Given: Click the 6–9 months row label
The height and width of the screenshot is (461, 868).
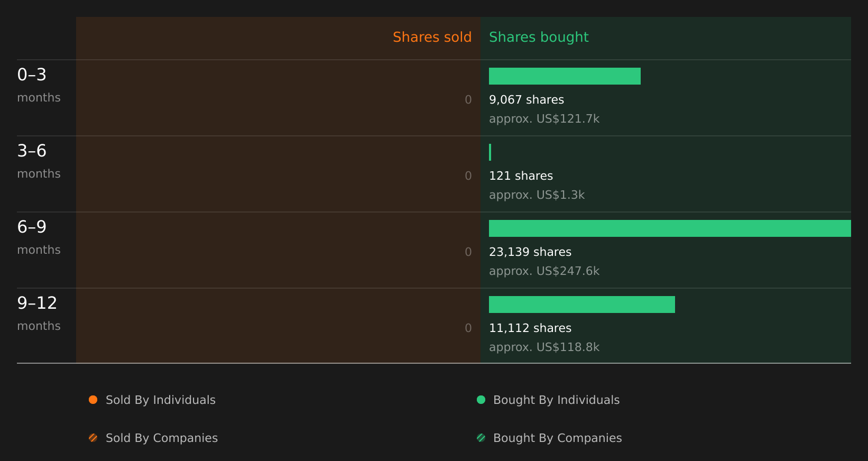Looking at the screenshot, I should (x=39, y=237).
